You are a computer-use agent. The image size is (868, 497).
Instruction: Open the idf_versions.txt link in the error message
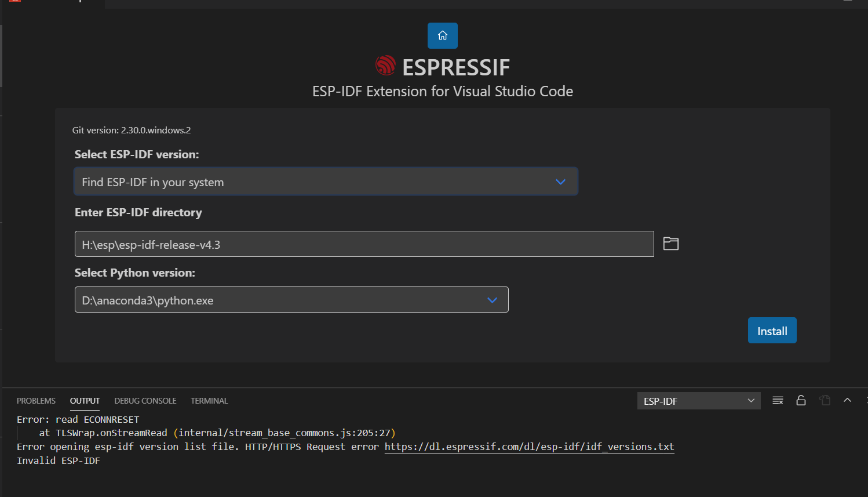[530, 447]
